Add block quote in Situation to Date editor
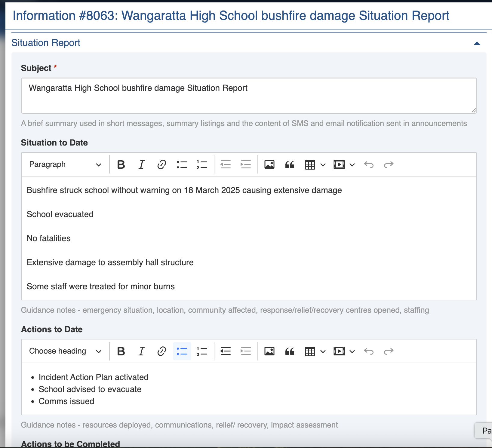 (290, 164)
